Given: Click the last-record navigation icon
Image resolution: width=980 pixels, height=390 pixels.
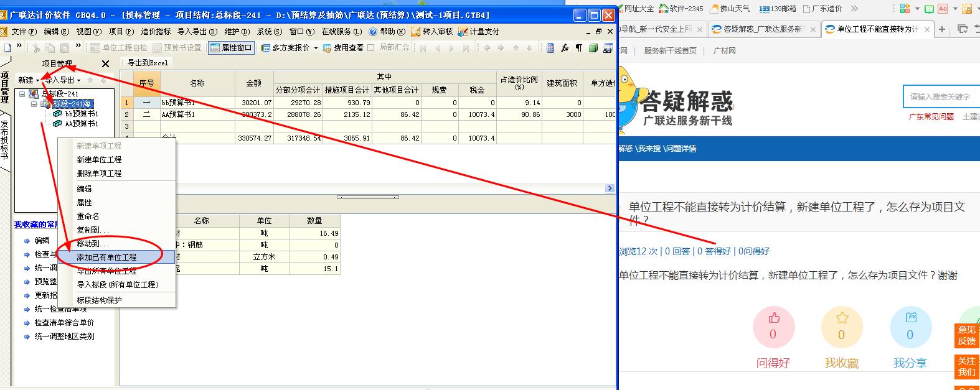Looking at the screenshot, I should [465, 48].
